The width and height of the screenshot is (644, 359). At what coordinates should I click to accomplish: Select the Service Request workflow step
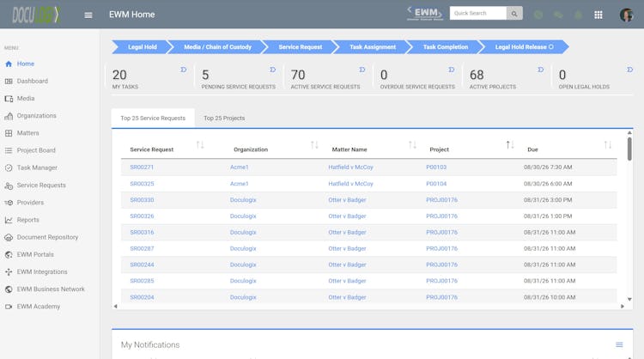[x=301, y=47]
